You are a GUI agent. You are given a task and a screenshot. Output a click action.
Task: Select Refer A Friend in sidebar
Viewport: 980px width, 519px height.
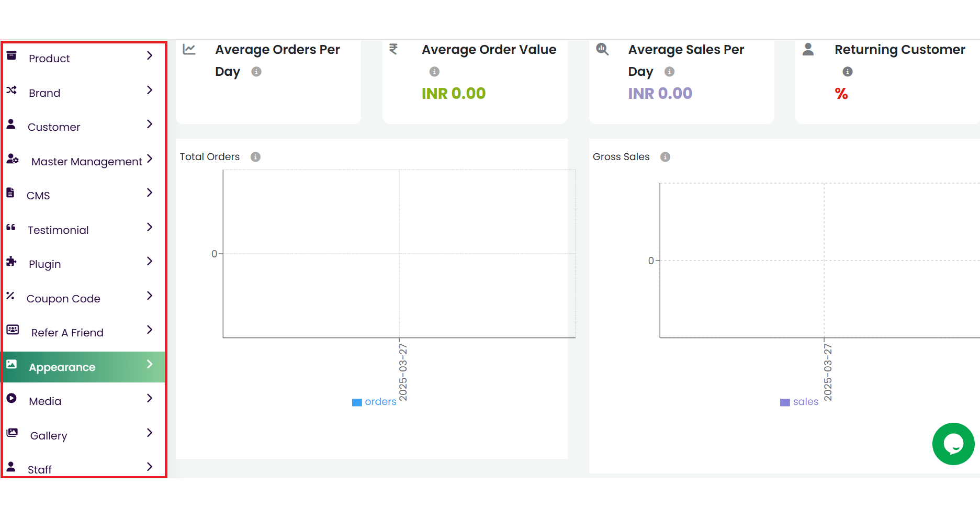click(67, 333)
